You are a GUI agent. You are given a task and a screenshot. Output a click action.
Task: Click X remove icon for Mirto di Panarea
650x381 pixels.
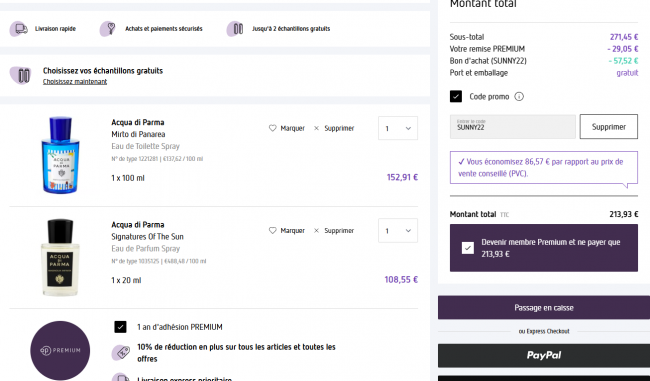316,128
